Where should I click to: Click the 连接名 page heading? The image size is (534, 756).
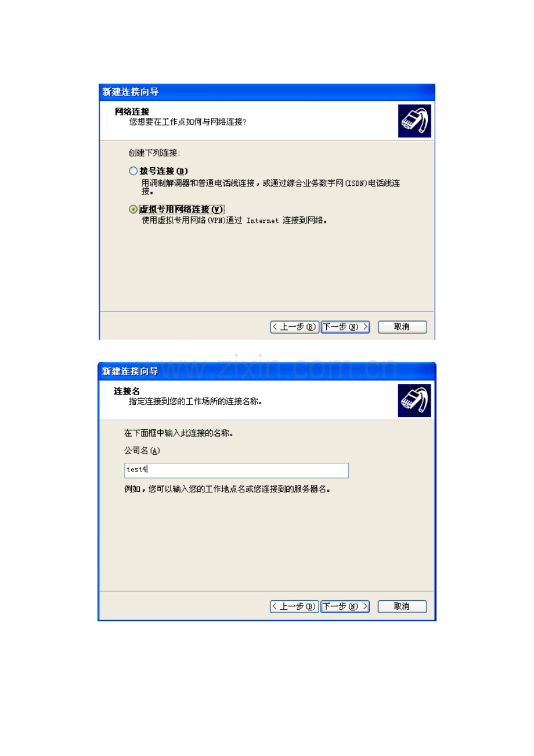click(x=127, y=391)
